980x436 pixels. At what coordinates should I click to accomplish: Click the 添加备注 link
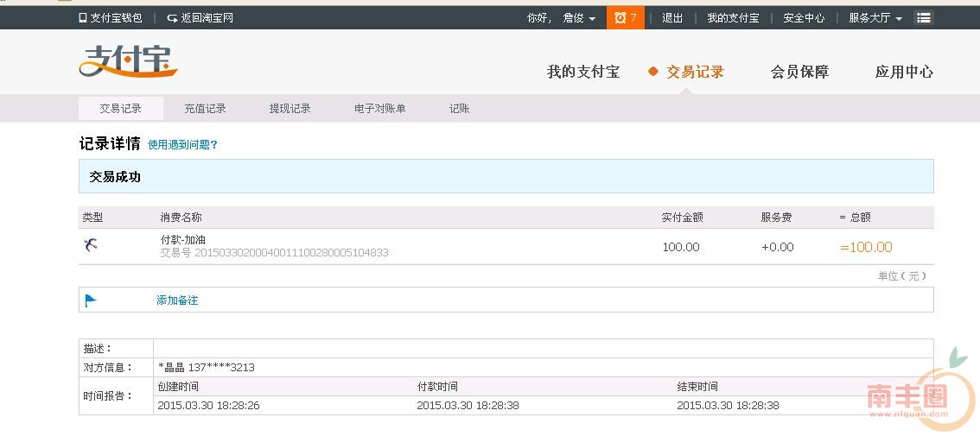point(177,300)
